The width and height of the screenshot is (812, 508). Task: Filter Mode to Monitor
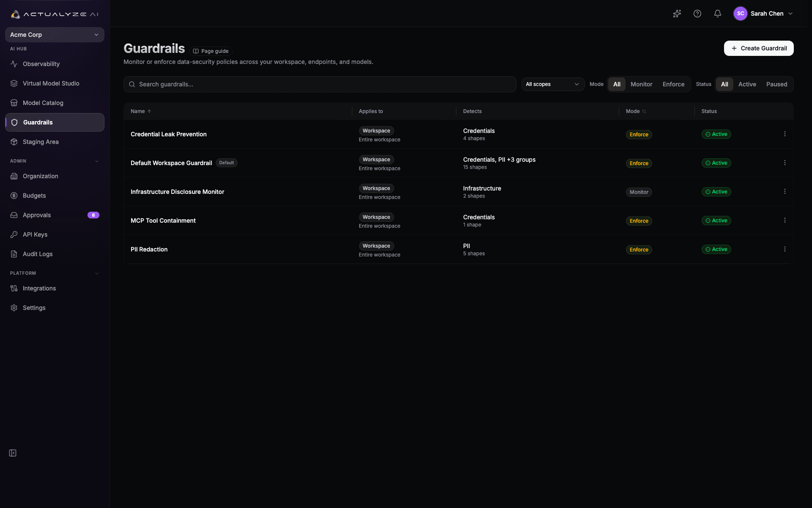coord(641,84)
